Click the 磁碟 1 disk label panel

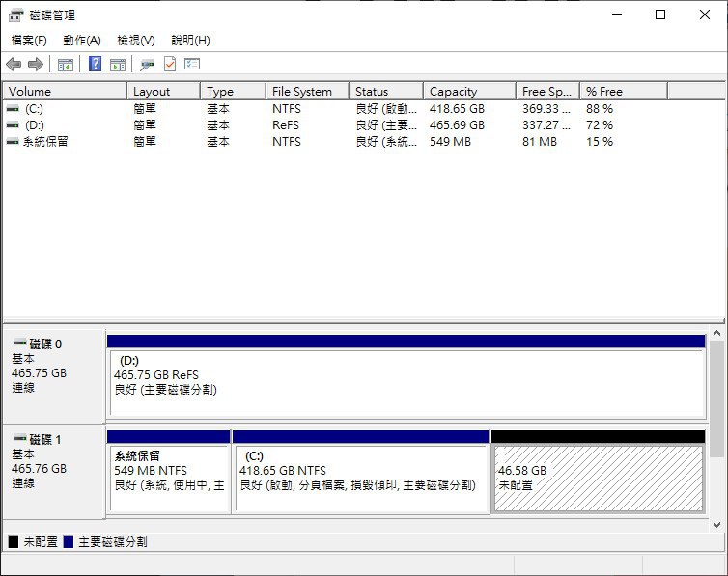pyautogui.click(x=54, y=471)
